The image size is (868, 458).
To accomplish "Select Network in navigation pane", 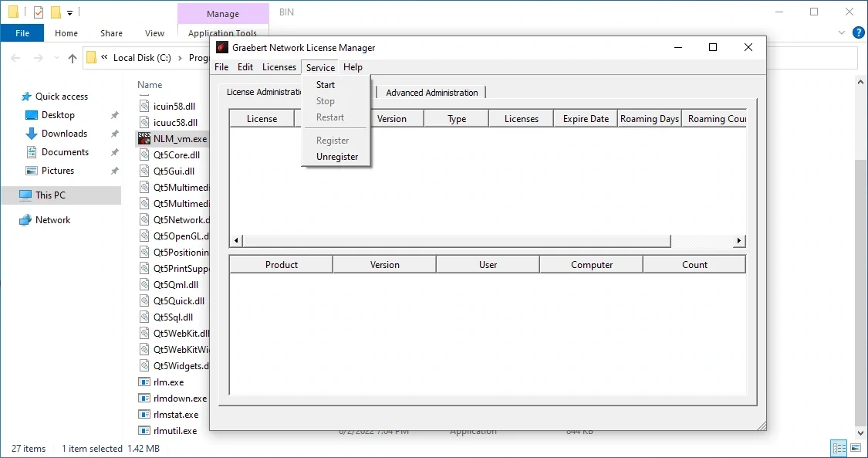I will (52, 220).
